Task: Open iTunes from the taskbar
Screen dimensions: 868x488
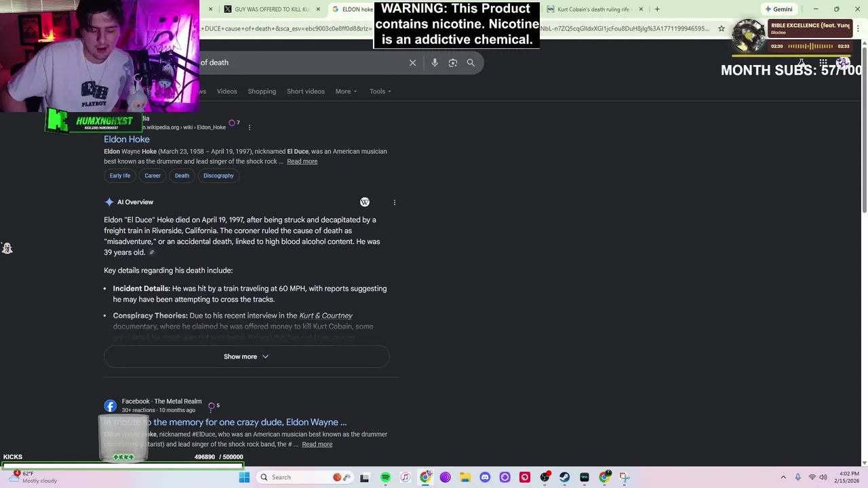Action: pyautogui.click(x=405, y=477)
